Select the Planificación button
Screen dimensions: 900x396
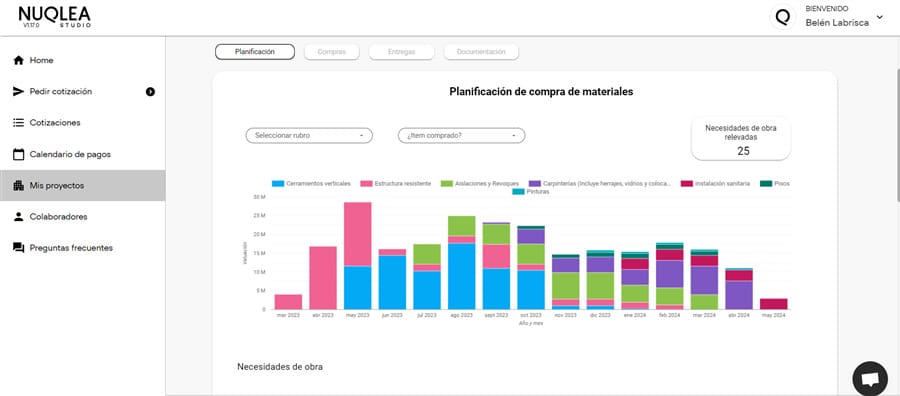click(x=255, y=52)
